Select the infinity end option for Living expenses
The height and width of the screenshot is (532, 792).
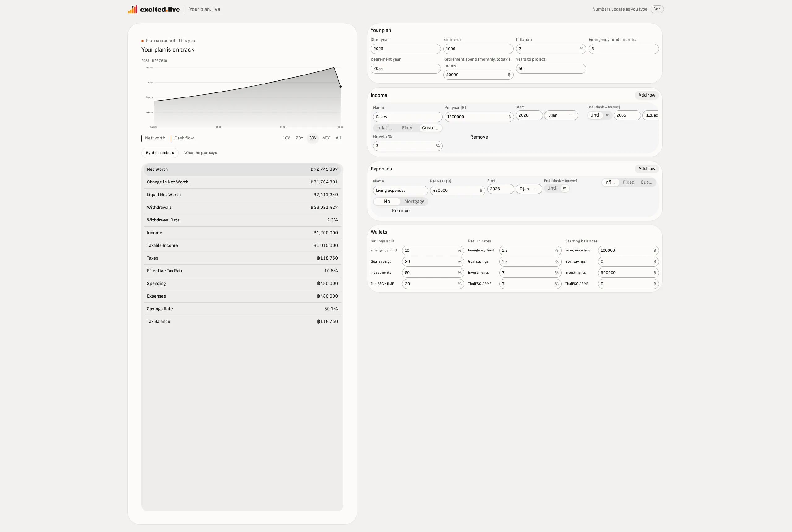565,188
